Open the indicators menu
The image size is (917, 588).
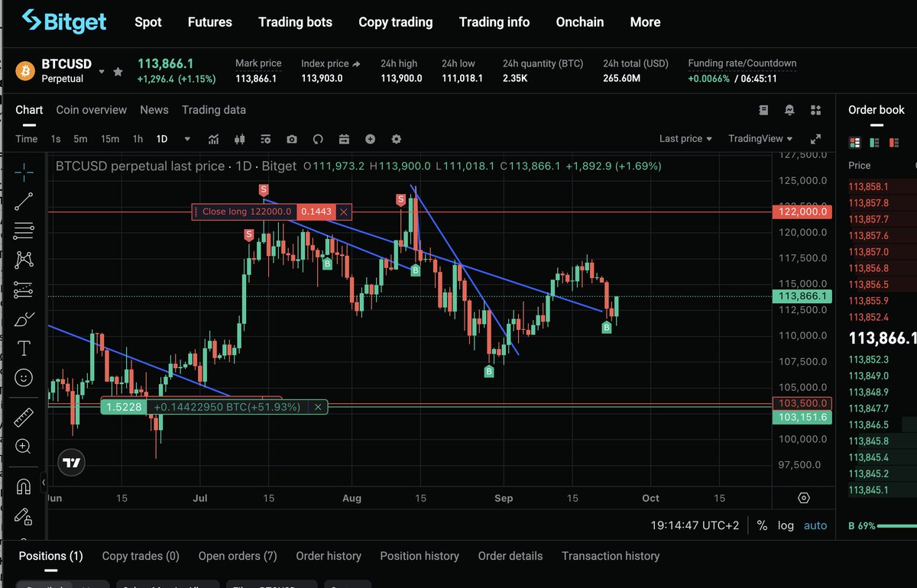pyautogui.click(x=213, y=139)
